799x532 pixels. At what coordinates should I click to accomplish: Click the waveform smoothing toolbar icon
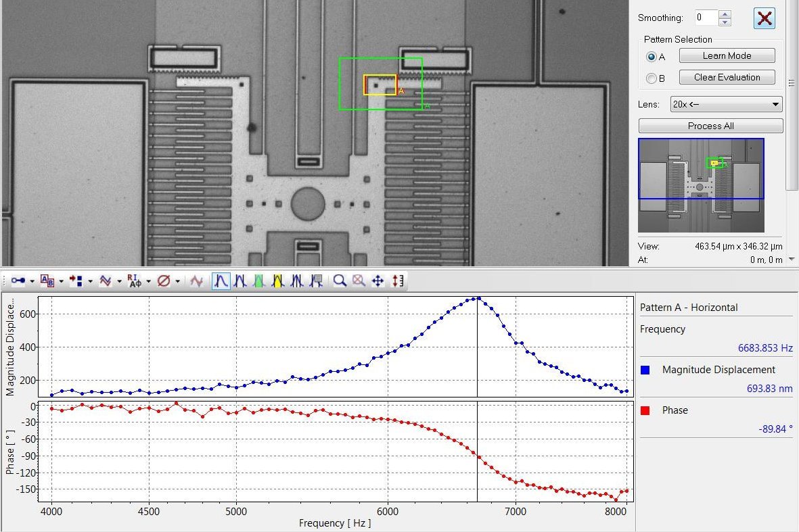(105, 281)
